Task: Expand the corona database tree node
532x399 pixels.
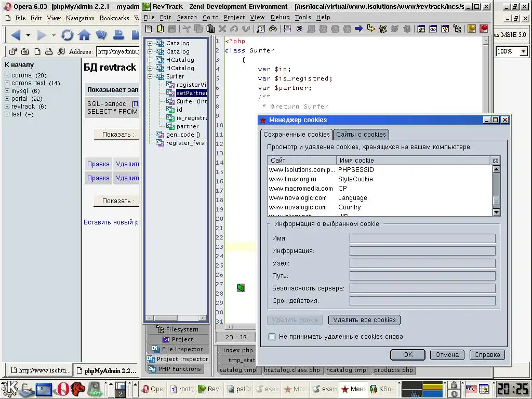Action: tap(7, 75)
